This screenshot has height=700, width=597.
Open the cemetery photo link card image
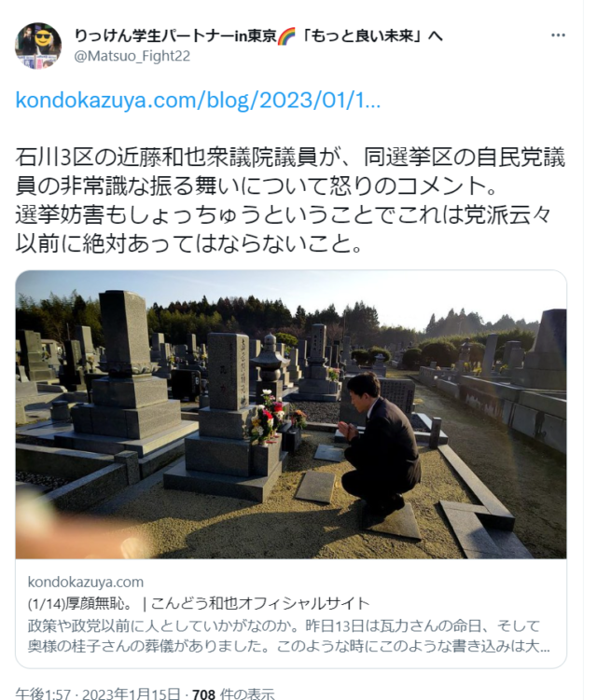291,414
